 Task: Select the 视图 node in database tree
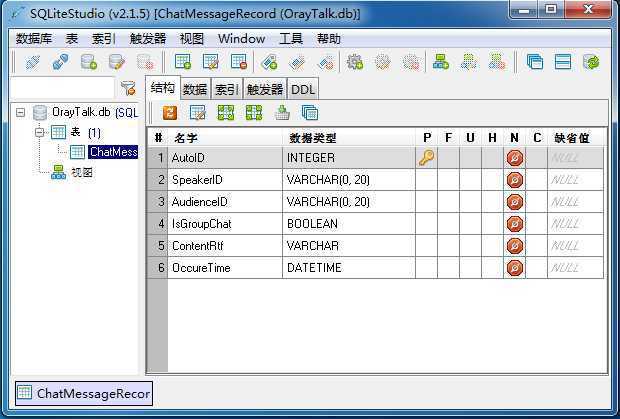click(82, 172)
